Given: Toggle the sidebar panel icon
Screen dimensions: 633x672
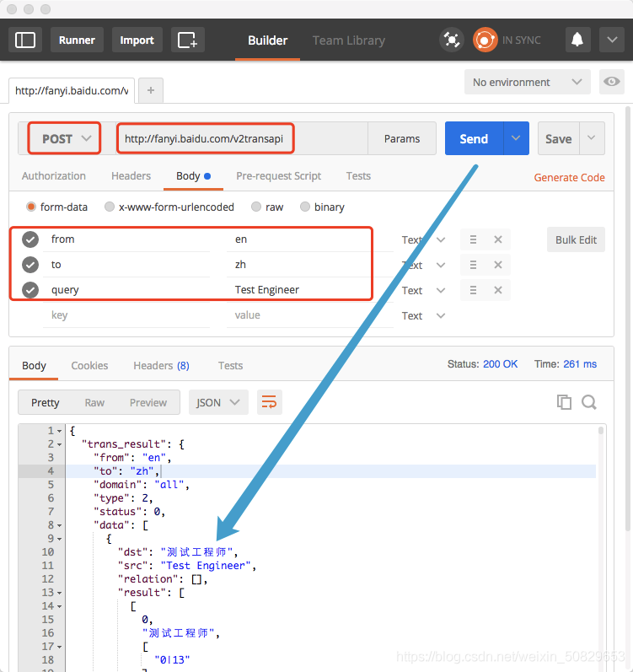Looking at the screenshot, I should [25, 40].
